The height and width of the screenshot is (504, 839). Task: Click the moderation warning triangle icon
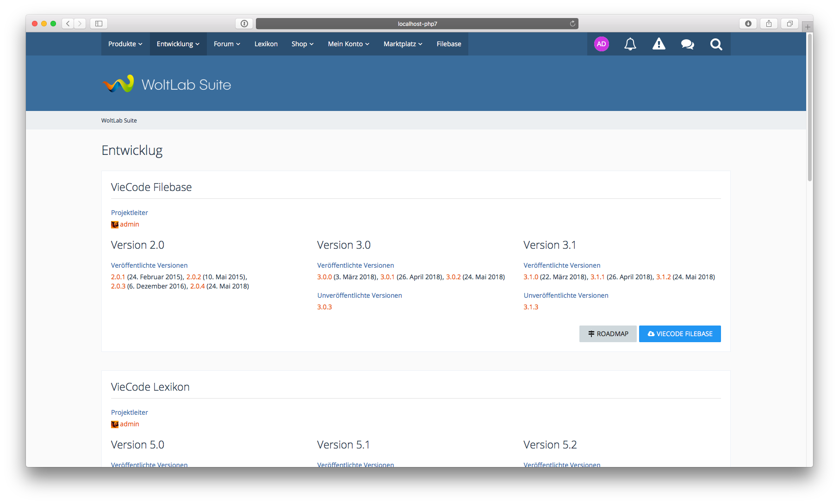click(x=659, y=44)
